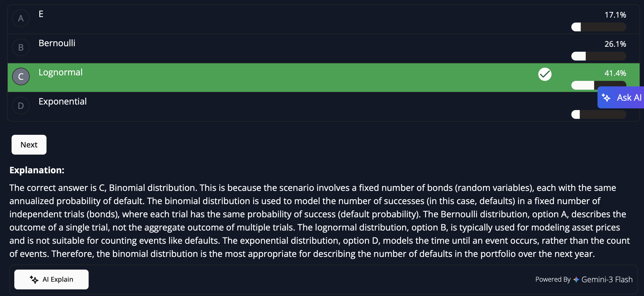Click the 26.1% progress bar for Bernoulli
This screenshot has height=296, width=644.
point(599,56)
